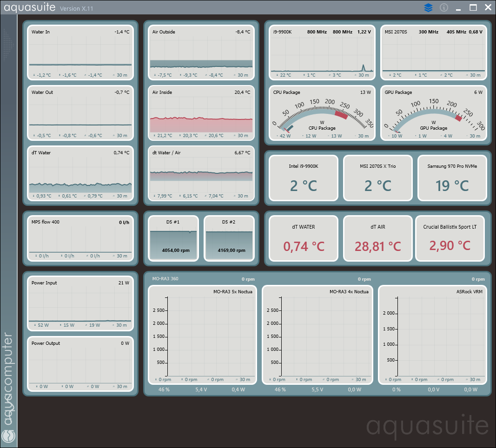
Task: Open the info icon in title bar
Action: point(444,7)
